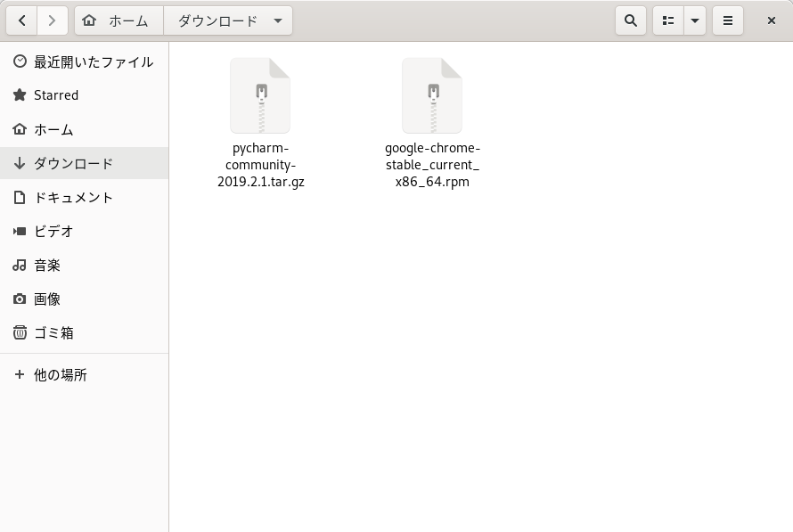This screenshot has height=532, width=793.
Task: Click the google-chrome-stable_current_x86_64.rpm filename
Action: coord(432,165)
